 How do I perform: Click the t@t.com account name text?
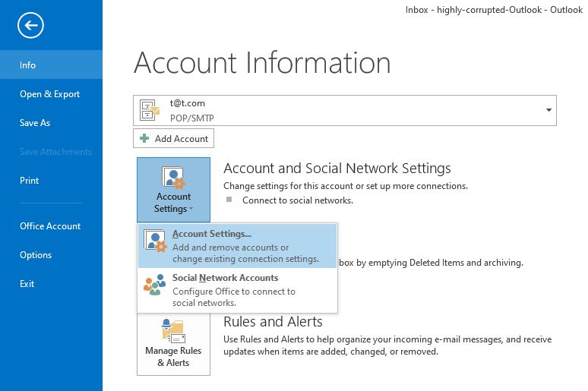pos(187,103)
